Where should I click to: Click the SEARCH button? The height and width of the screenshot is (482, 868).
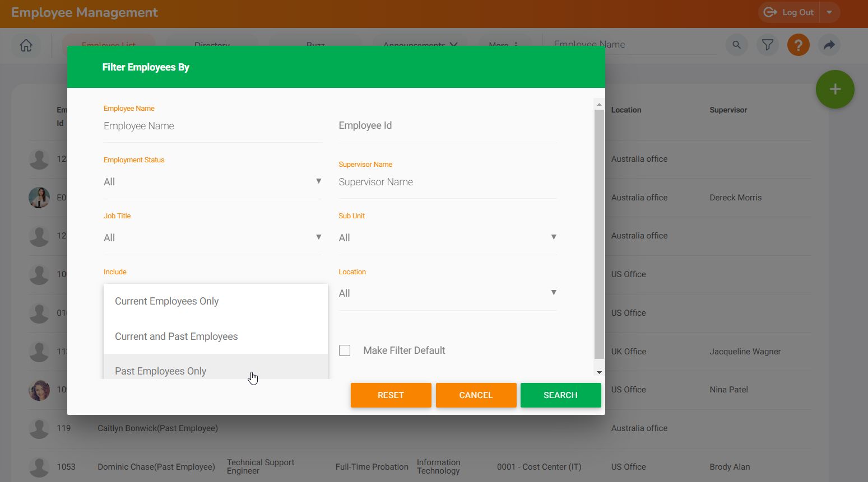click(560, 395)
